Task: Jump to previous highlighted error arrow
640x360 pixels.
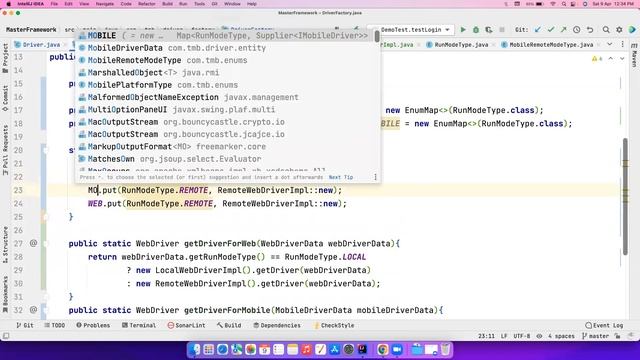Action: coord(611,59)
